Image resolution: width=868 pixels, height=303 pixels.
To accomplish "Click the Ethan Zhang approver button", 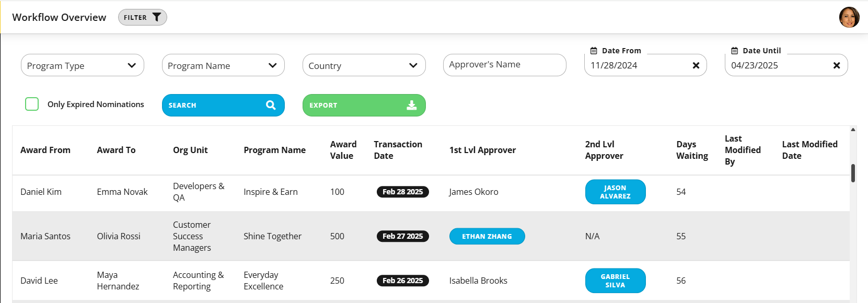I will (487, 236).
